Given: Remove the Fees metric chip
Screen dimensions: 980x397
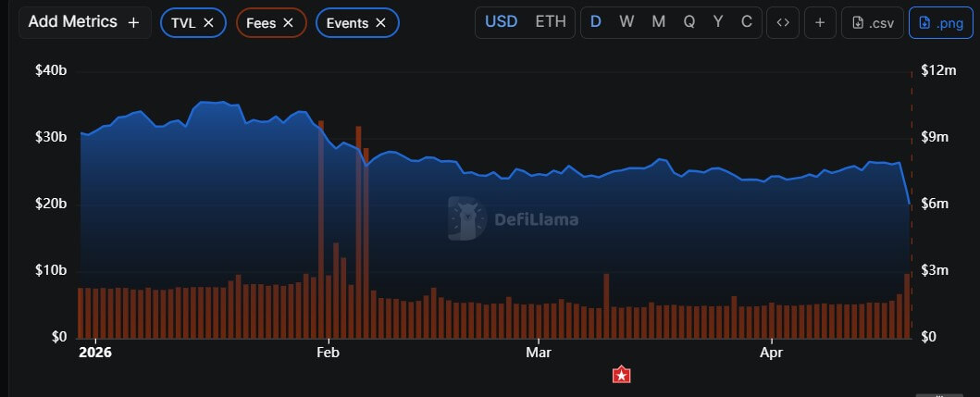Looking at the screenshot, I should [288, 23].
